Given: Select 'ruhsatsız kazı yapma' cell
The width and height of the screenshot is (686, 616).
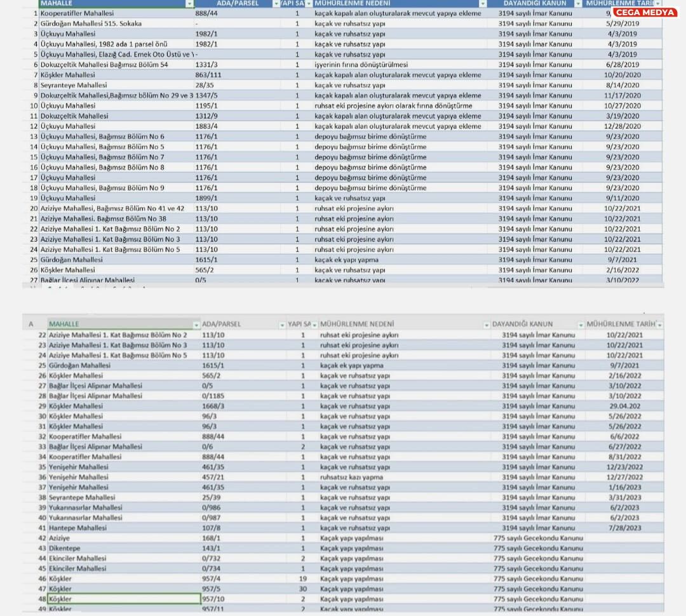Looking at the screenshot, I should point(351,478).
